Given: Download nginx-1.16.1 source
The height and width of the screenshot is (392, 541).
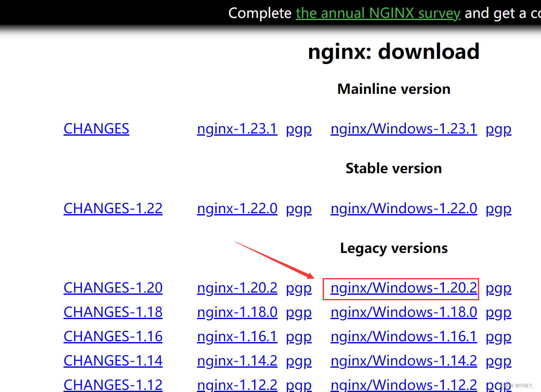Looking at the screenshot, I should (237, 337).
